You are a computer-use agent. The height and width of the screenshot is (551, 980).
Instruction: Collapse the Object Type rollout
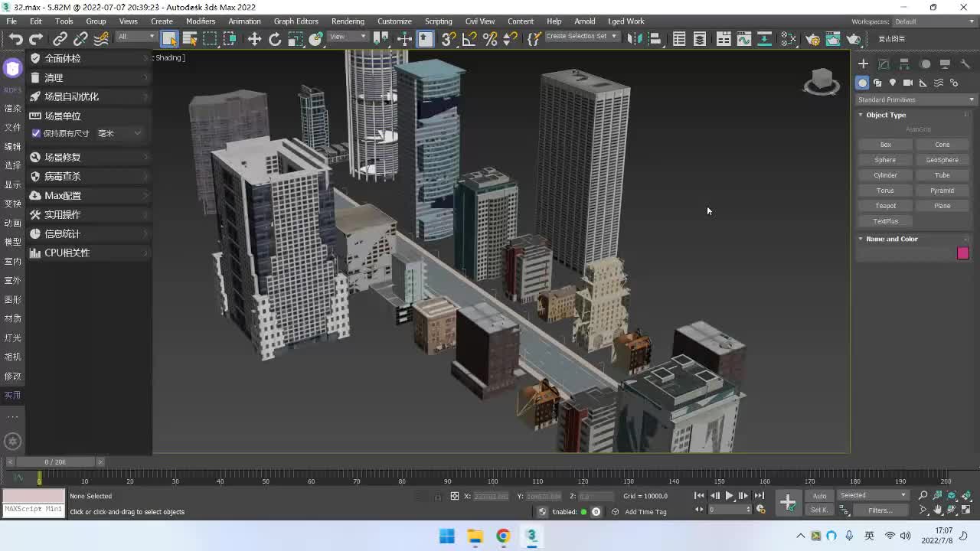click(x=886, y=115)
